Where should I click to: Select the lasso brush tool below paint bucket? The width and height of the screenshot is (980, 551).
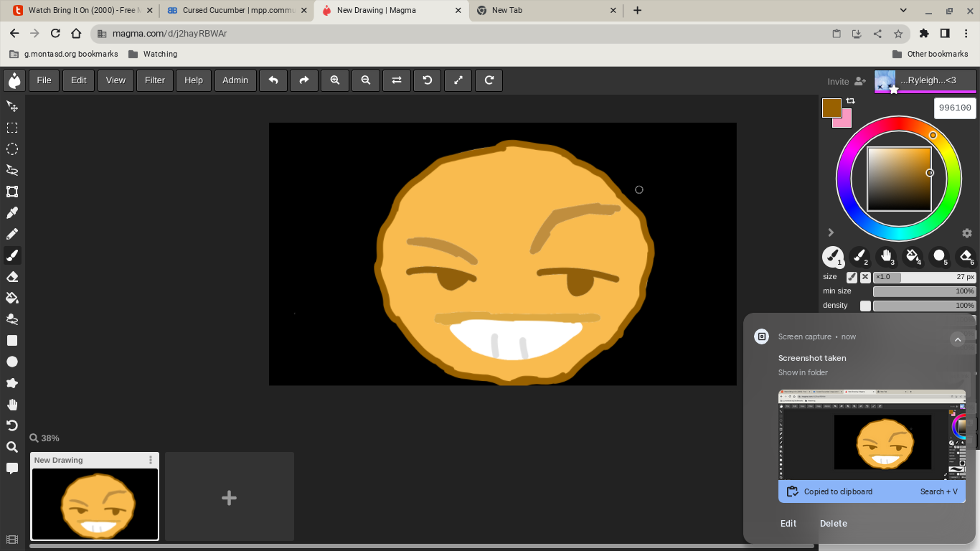12,319
